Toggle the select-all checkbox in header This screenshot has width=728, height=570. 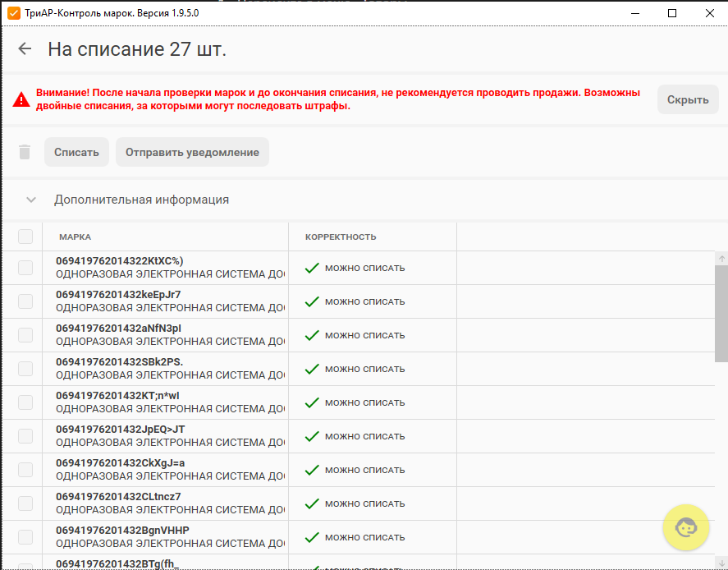(25, 237)
